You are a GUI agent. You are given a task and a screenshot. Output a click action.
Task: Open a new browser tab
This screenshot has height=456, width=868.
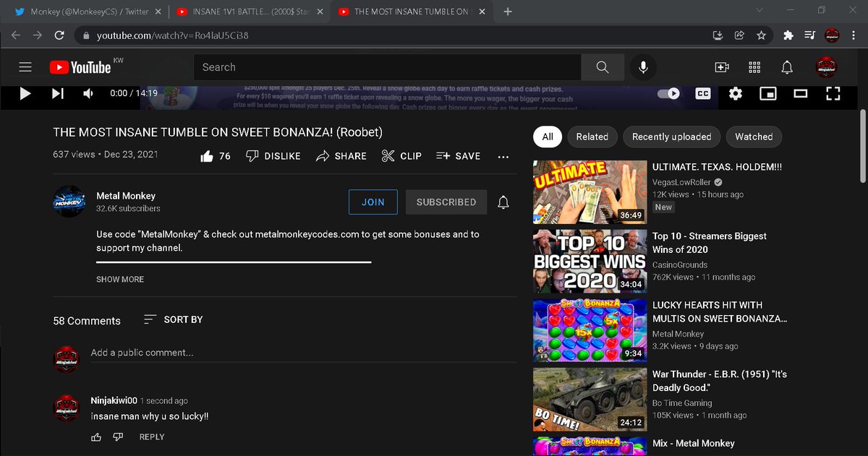tap(508, 12)
